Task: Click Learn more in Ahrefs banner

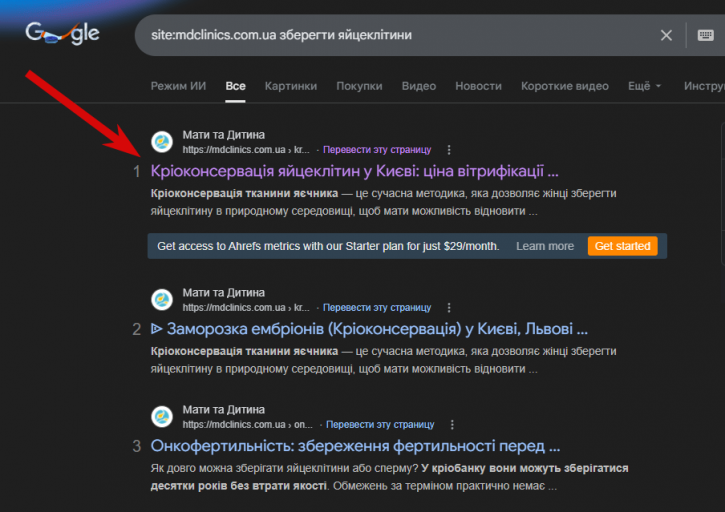Action: click(545, 246)
